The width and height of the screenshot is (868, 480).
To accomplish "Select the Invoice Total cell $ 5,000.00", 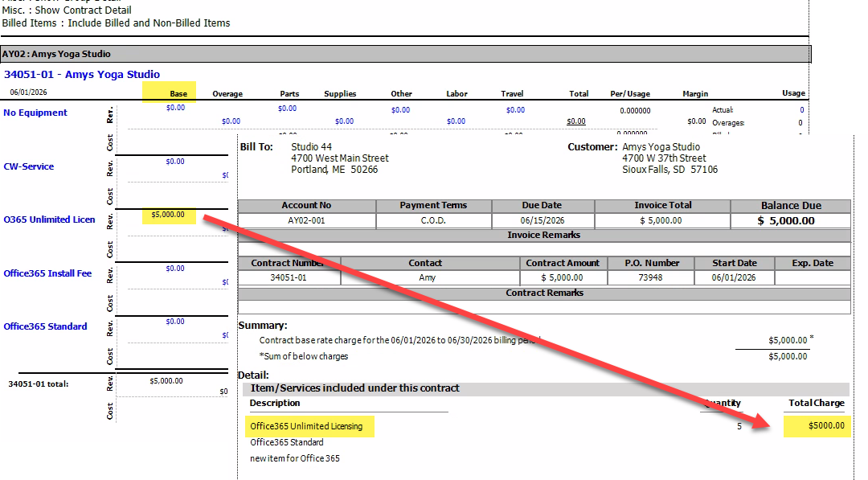I will click(661, 220).
